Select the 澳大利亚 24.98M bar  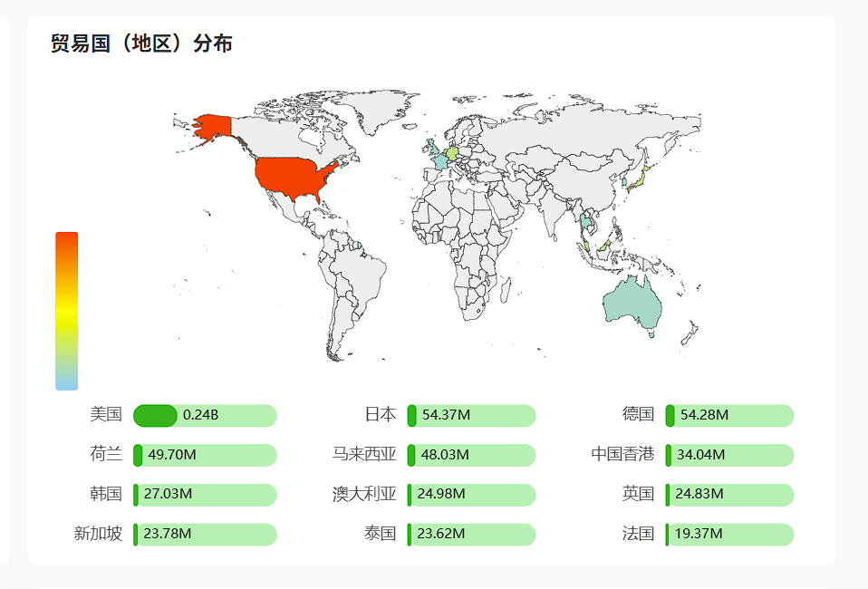pos(471,495)
